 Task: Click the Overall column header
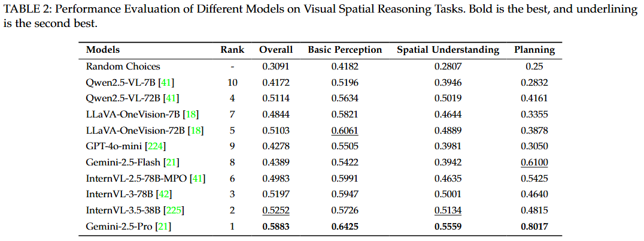coord(276,50)
